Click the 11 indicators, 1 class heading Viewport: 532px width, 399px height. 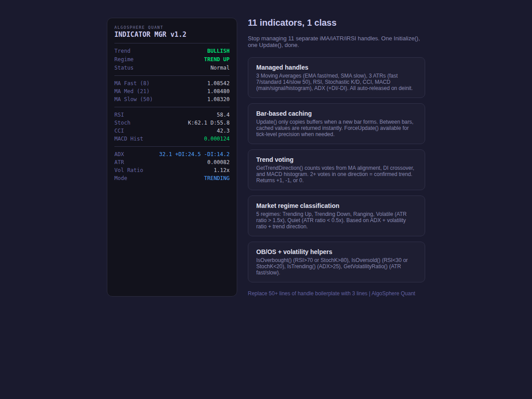[292, 22]
